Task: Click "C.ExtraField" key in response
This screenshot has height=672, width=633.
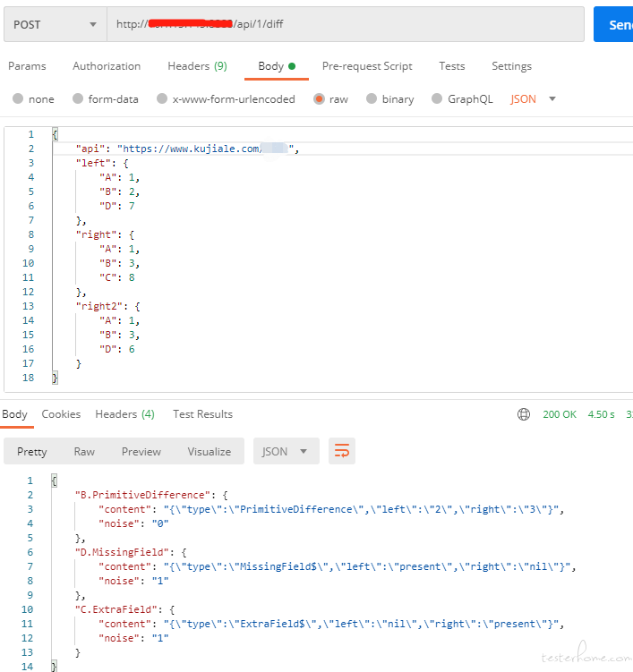Action: click(x=119, y=609)
